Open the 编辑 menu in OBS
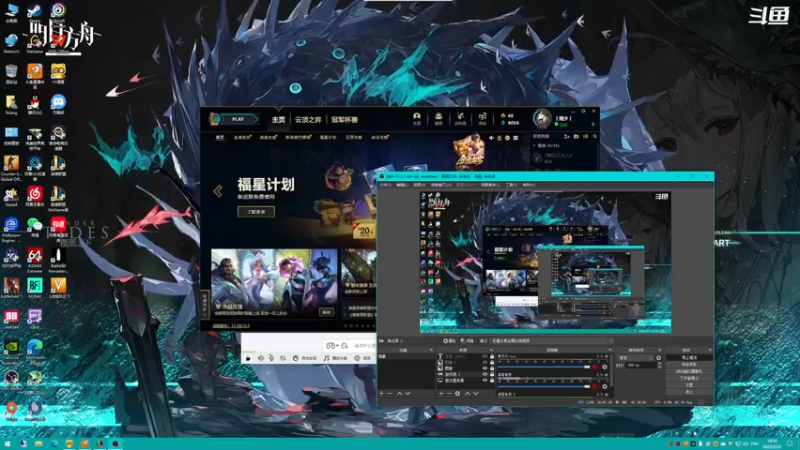Image resolution: width=800 pixels, height=450 pixels. [x=402, y=185]
